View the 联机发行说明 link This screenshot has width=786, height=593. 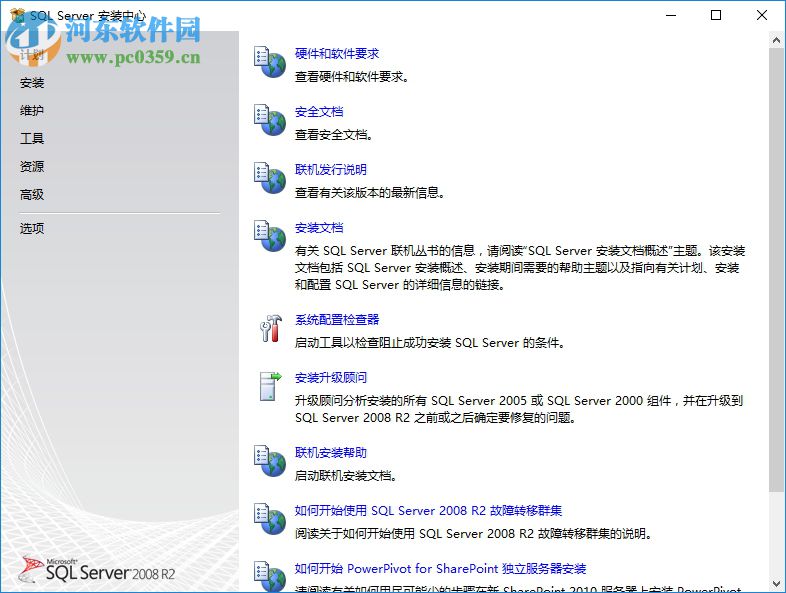pyautogui.click(x=331, y=169)
